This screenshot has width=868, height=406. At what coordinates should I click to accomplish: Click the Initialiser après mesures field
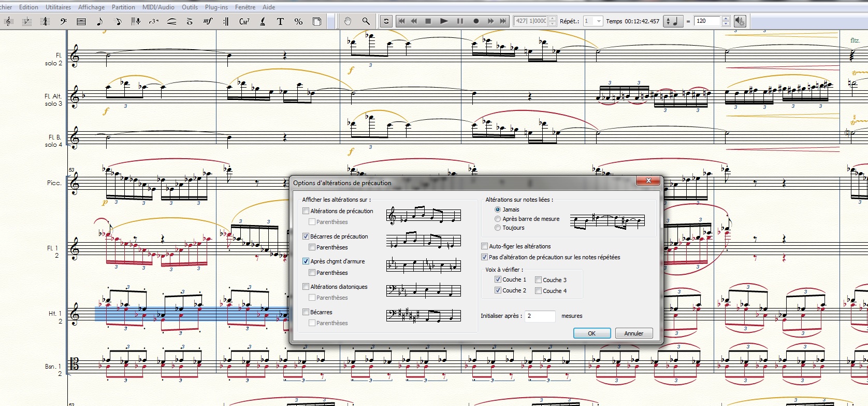coord(540,316)
